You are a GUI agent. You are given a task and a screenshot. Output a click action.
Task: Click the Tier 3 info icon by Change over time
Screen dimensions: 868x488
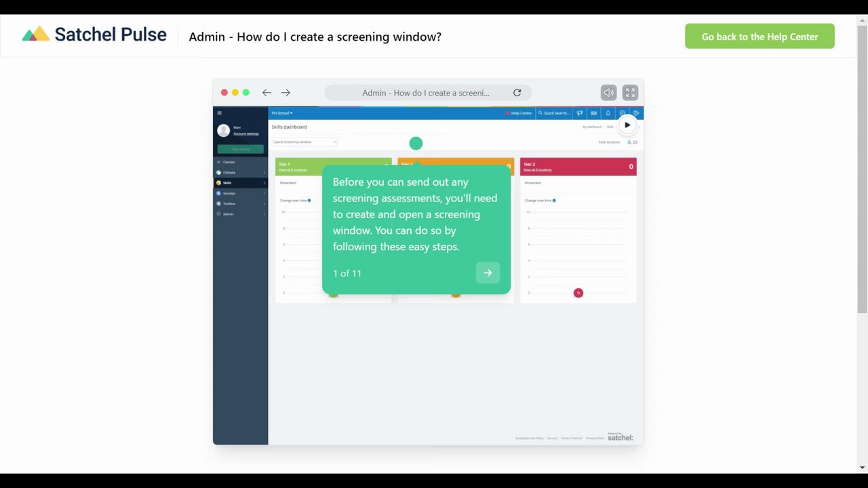(x=554, y=201)
